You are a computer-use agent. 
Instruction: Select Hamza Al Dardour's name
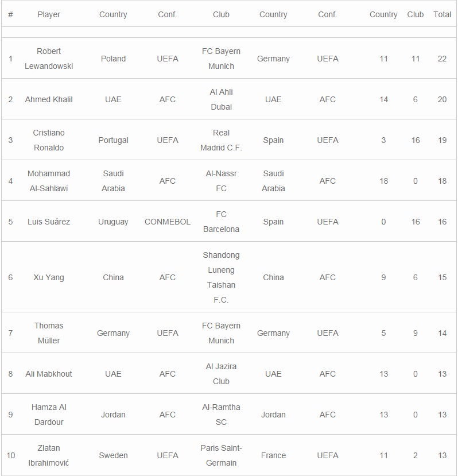pyautogui.click(x=49, y=415)
